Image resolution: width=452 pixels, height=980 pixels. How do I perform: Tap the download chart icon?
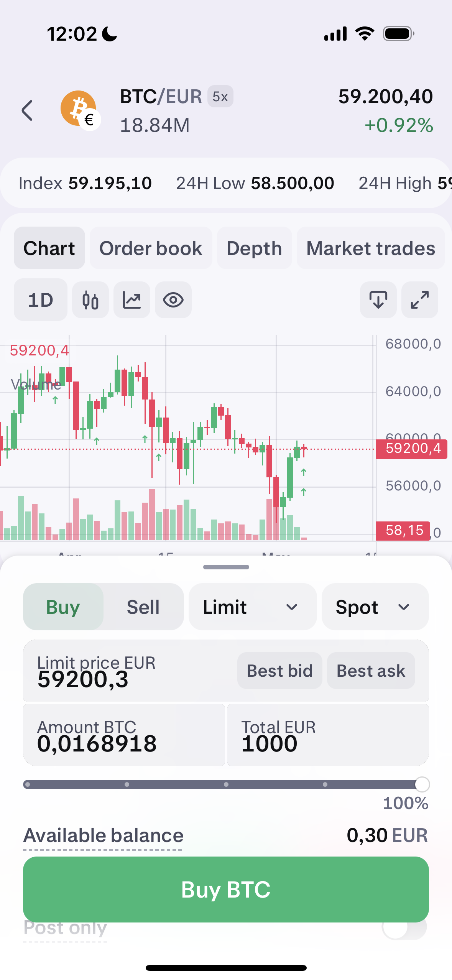[x=378, y=300]
